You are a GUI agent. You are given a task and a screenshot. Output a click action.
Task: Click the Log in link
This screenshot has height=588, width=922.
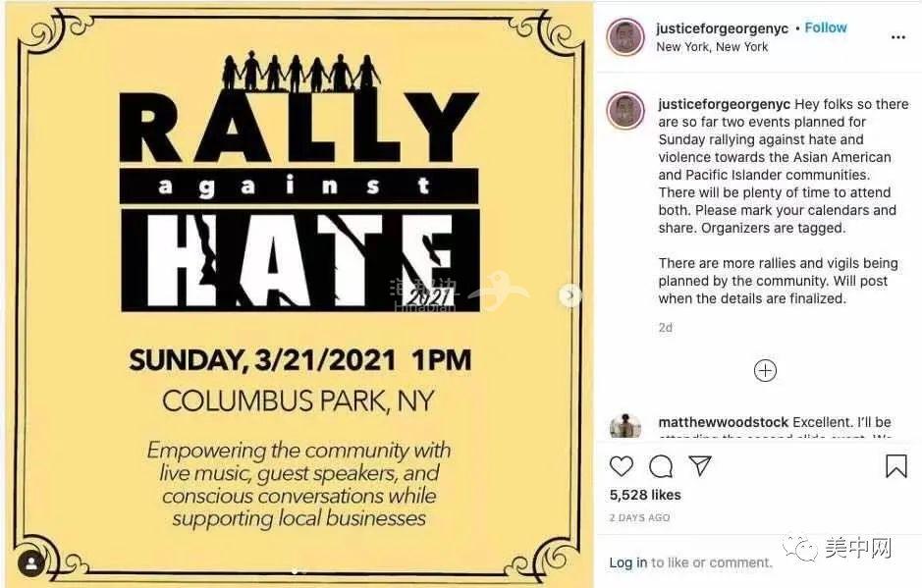(627, 562)
